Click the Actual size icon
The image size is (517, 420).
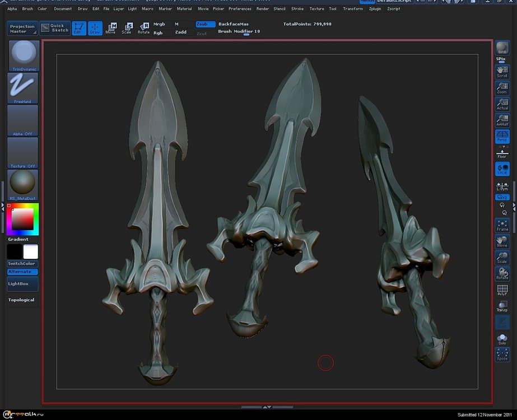pos(502,104)
